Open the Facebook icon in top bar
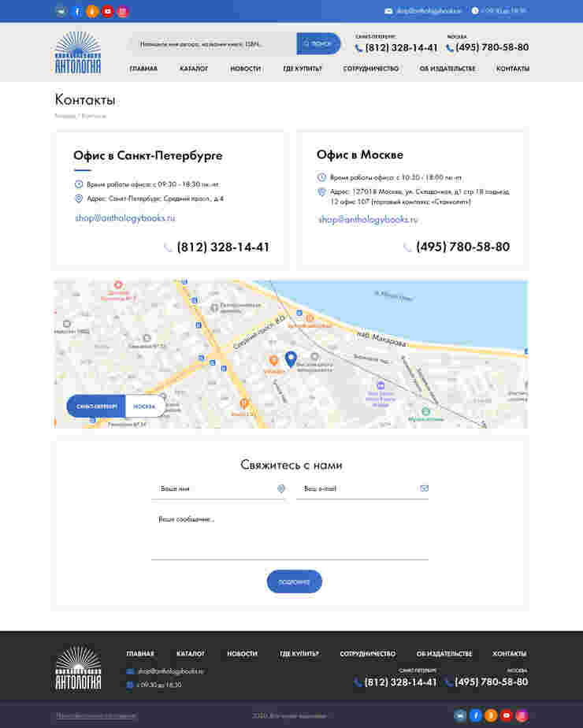583x728 pixels. [x=77, y=11]
